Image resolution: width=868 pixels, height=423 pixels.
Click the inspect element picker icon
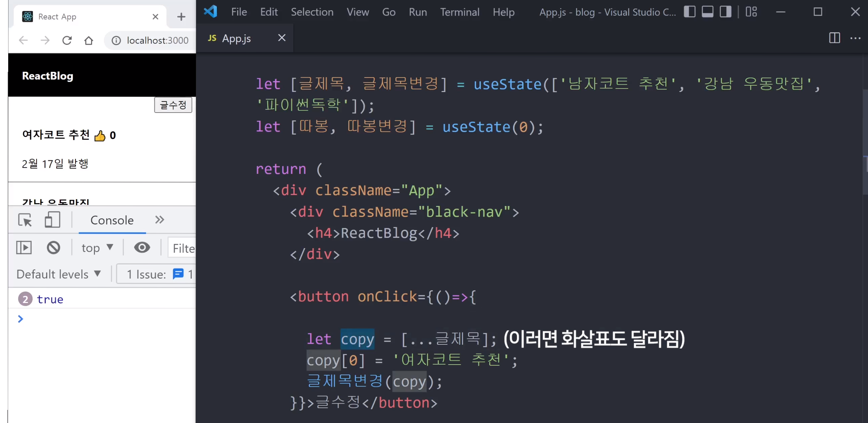(25, 220)
